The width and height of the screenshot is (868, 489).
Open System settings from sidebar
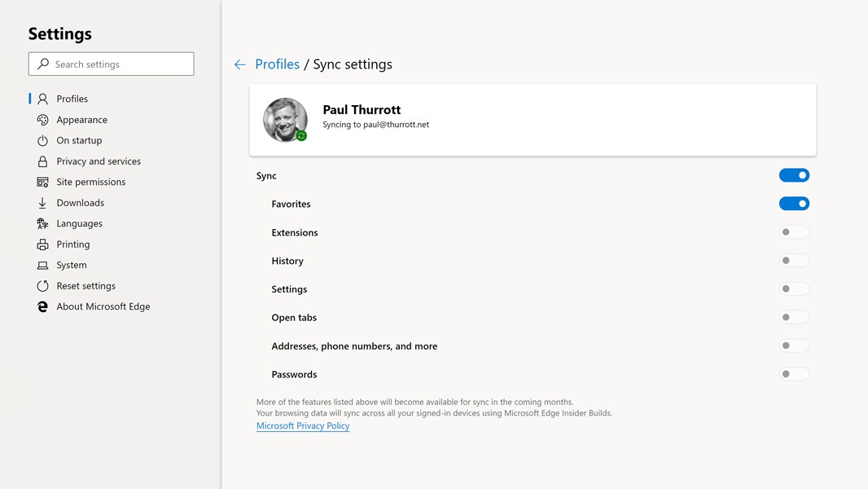tap(72, 265)
